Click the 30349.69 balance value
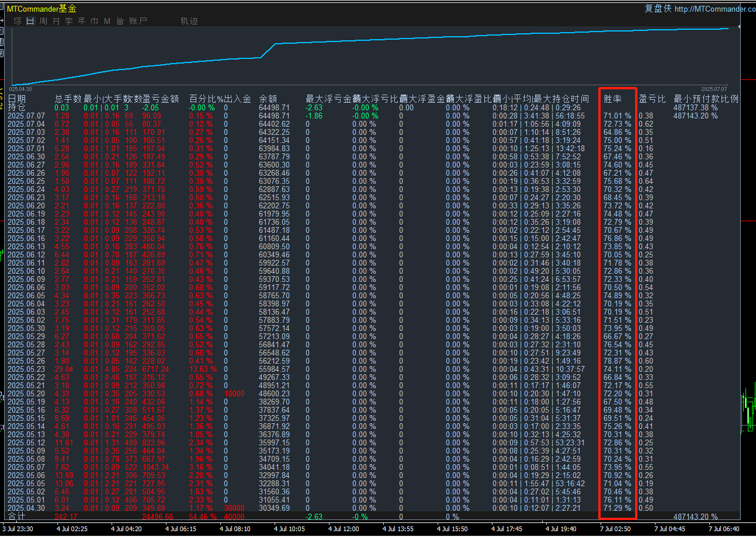756x537 pixels. pyautogui.click(x=274, y=508)
